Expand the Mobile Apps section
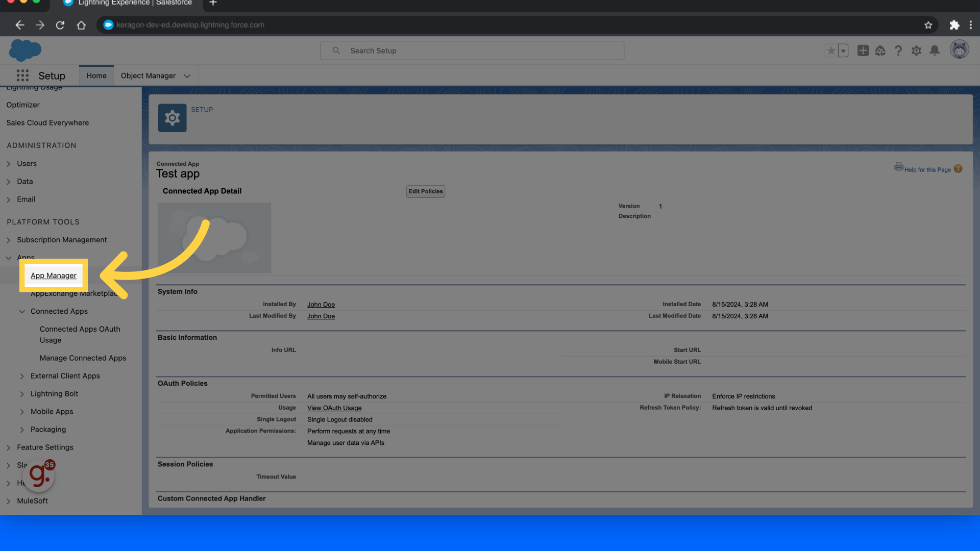Viewport: 980px width, 551px height. [x=22, y=412]
